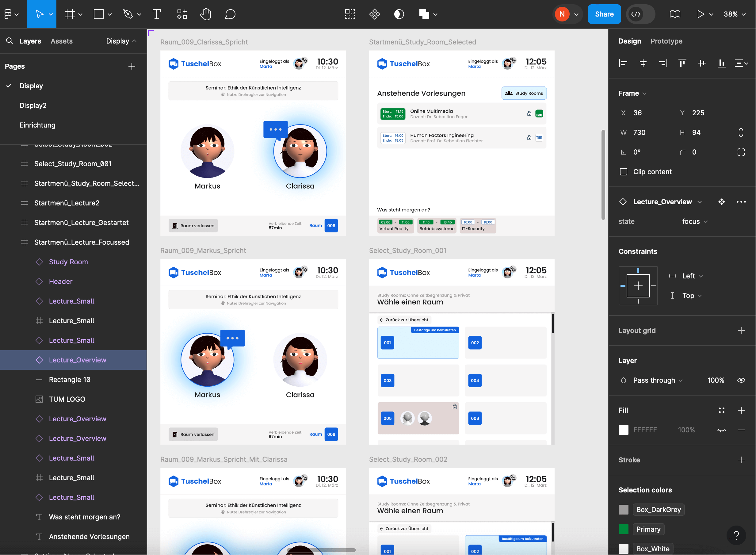Start a presentation with the Present play icon
The image size is (756, 555).
pyautogui.click(x=701, y=14)
